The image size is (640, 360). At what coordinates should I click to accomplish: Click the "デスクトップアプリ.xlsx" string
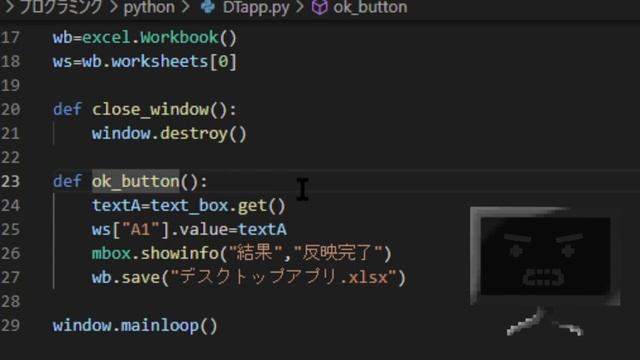pos(284,278)
